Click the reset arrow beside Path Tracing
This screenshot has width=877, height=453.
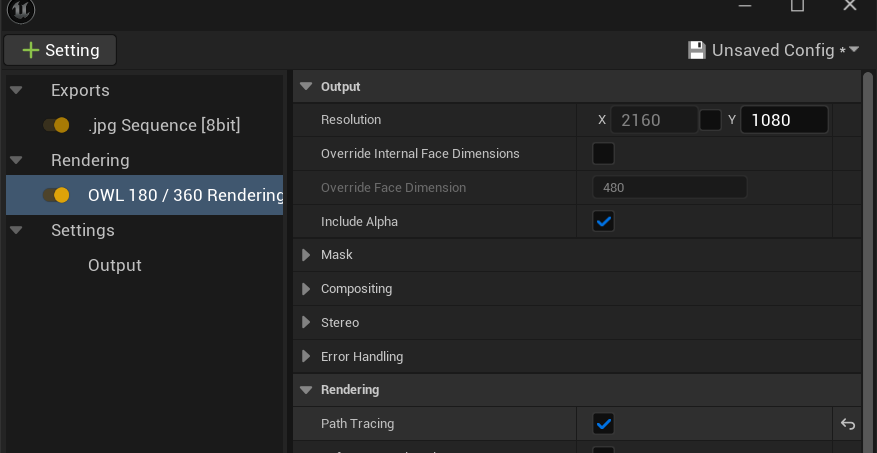[x=848, y=424]
